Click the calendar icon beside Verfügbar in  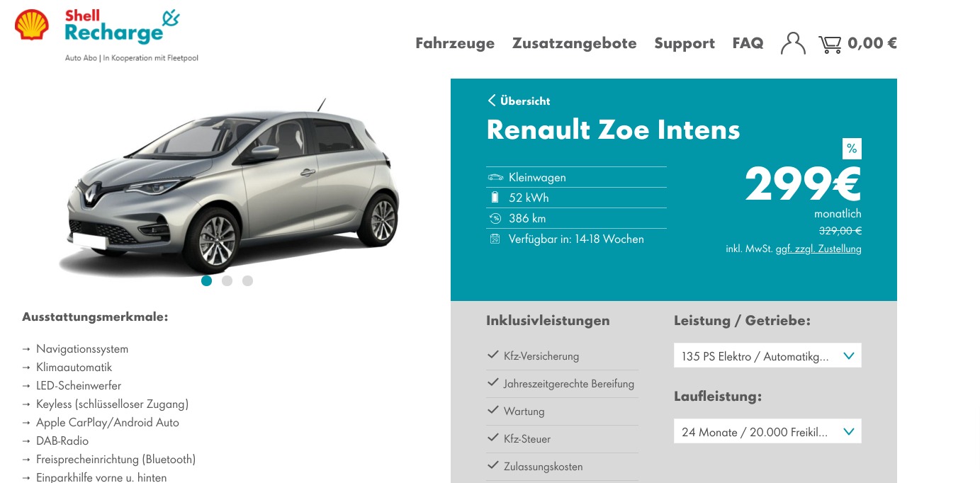coord(495,239)
